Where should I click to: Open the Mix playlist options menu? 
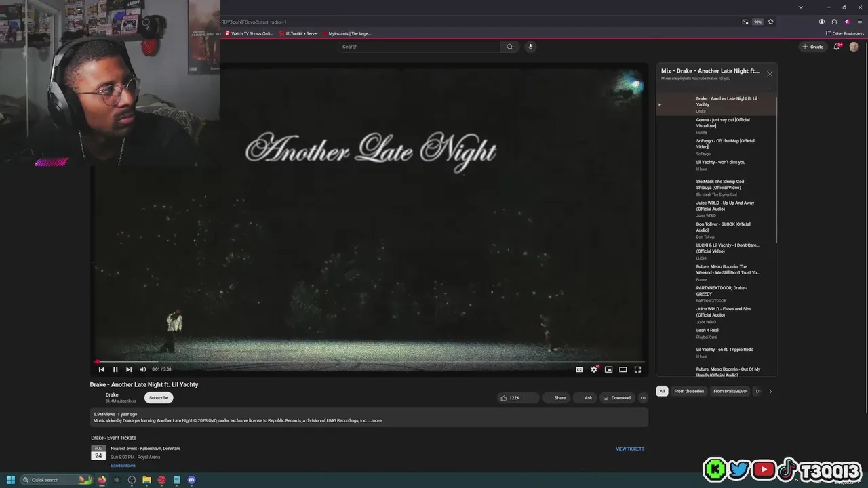[x=770, y=87]
